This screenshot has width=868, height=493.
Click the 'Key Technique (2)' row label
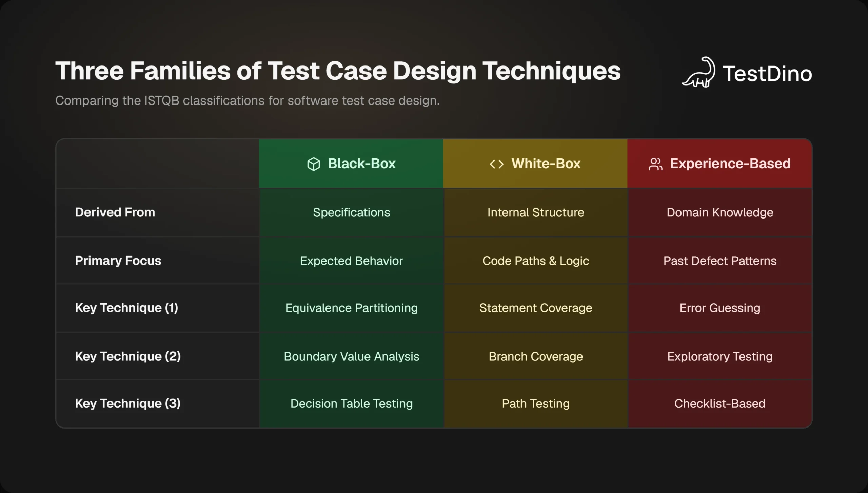128,356
